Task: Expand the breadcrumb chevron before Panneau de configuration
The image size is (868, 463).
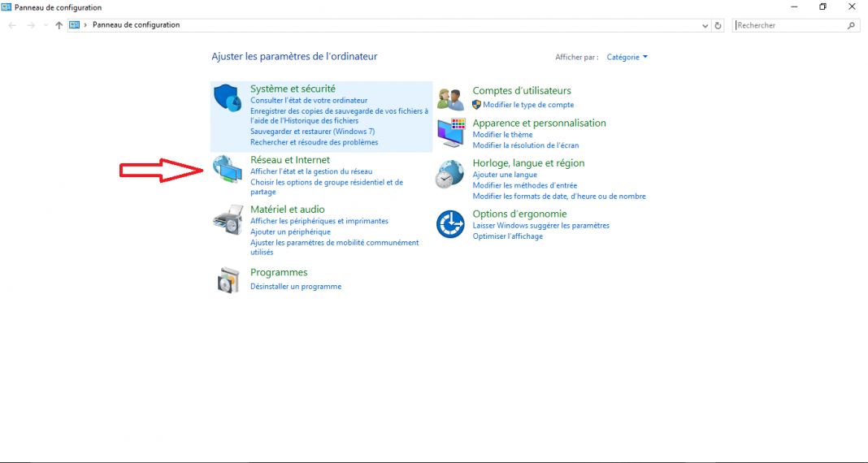Action: [86, 25]
